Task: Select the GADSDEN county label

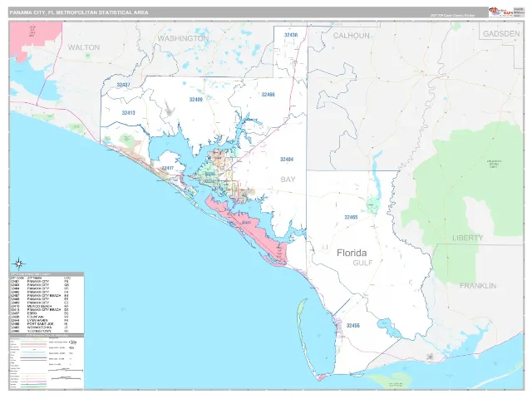Action: click(501, 33)
